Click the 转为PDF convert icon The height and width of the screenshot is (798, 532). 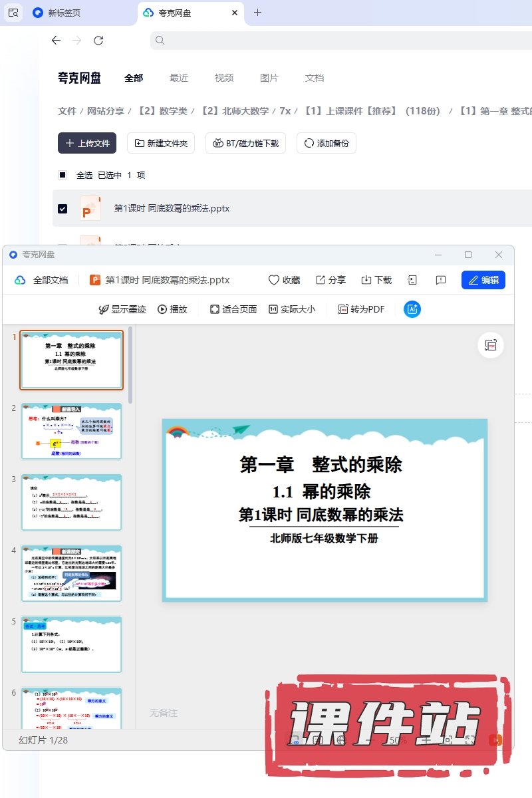[343, 309]
